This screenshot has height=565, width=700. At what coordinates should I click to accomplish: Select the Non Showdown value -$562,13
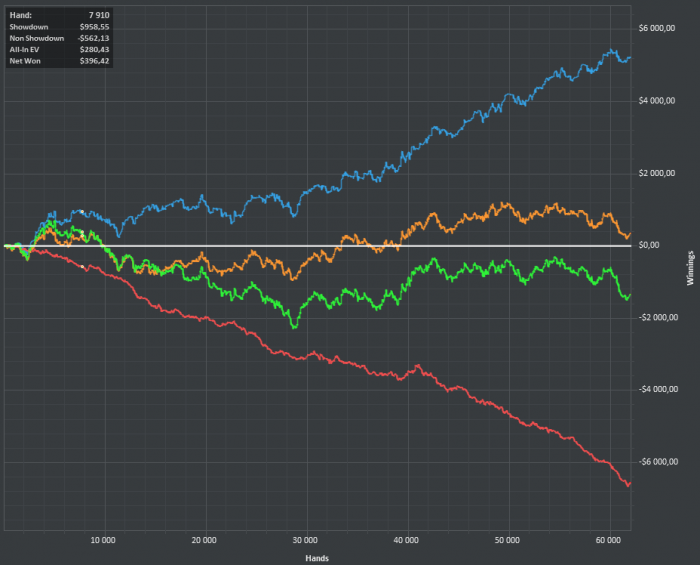(93, 38)
